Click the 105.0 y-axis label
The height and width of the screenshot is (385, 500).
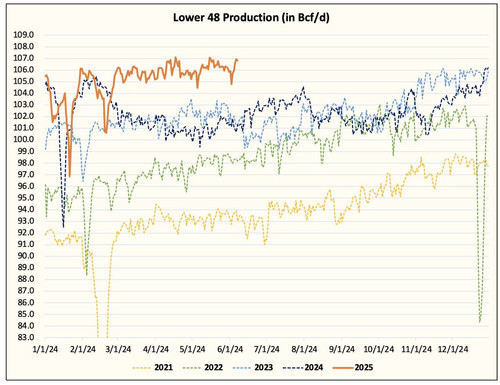click(23, 81)
